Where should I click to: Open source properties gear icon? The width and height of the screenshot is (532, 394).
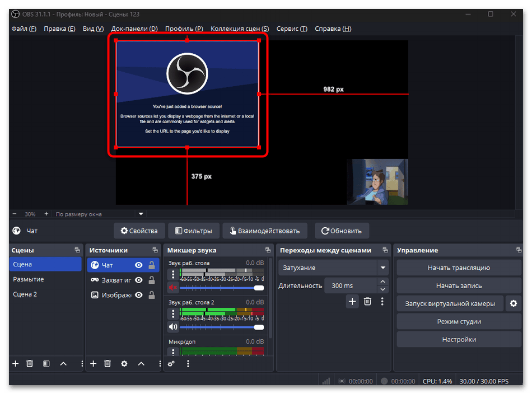coord(124,364)
